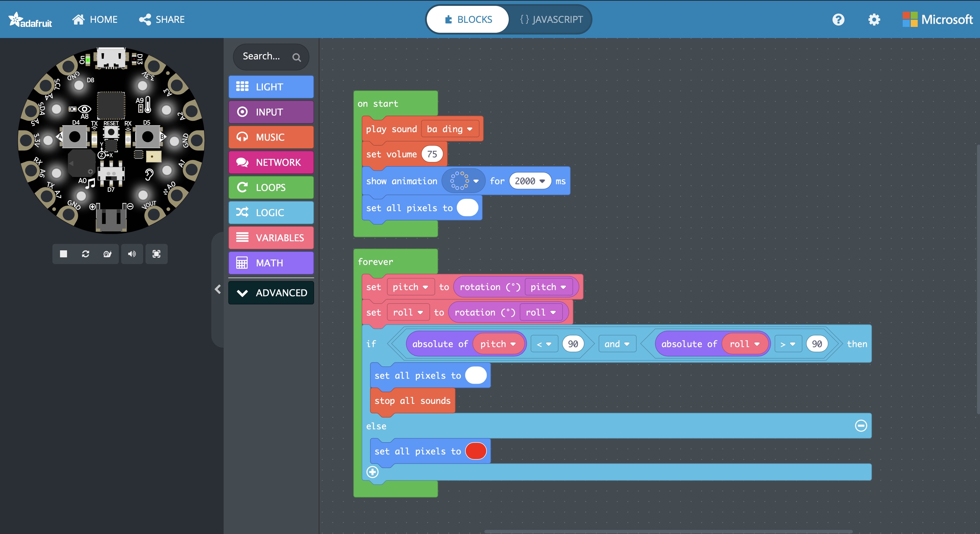Viewport: 980px width, 534px height.
Task: Toggle the slide switch on the board
Action: (x=111, y=173)
